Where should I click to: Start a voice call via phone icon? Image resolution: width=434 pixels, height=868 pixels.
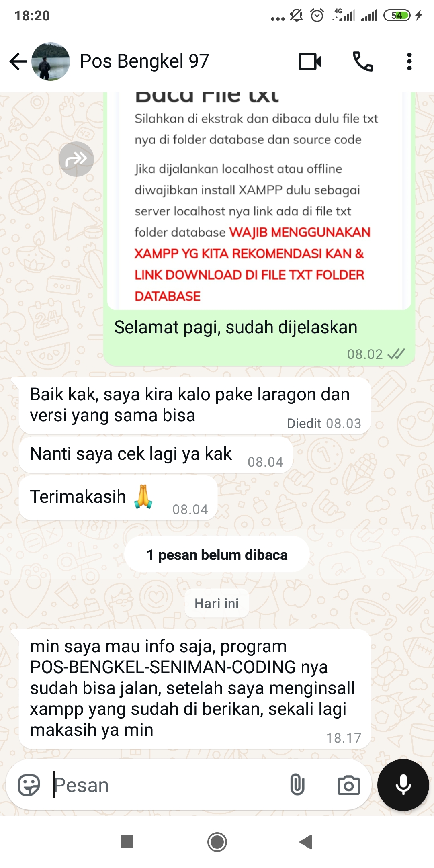[362, 61]
